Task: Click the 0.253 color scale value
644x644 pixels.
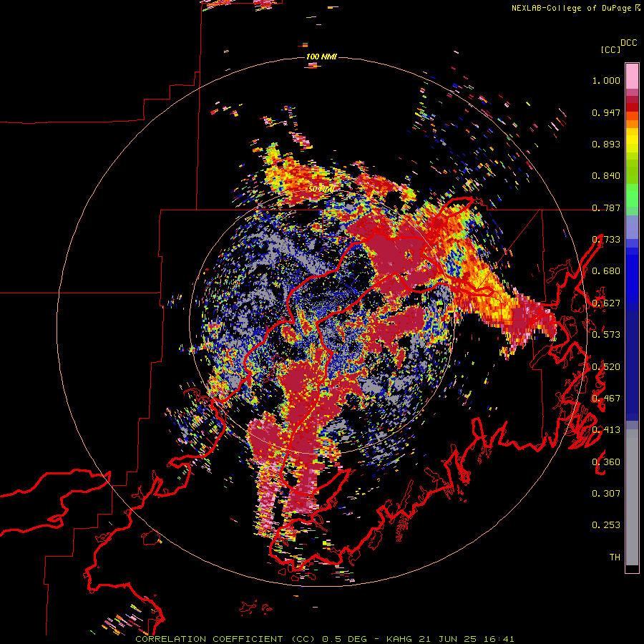Action: (606, 525)
